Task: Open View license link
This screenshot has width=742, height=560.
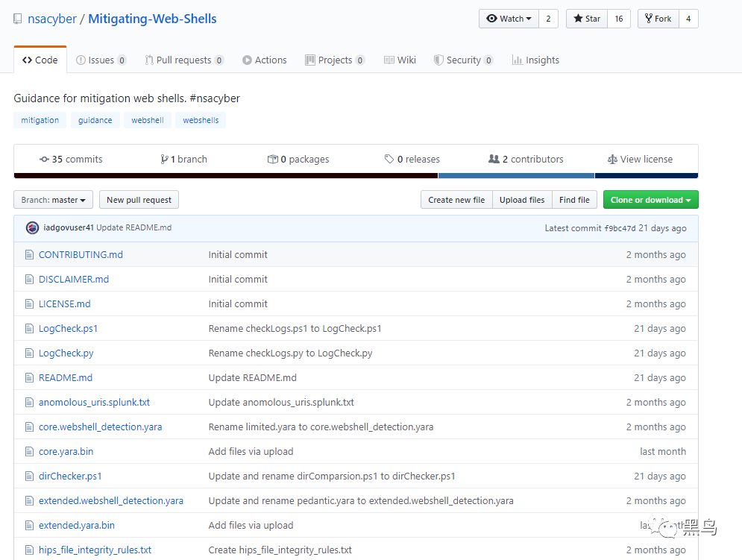Action: coord(640,159)
